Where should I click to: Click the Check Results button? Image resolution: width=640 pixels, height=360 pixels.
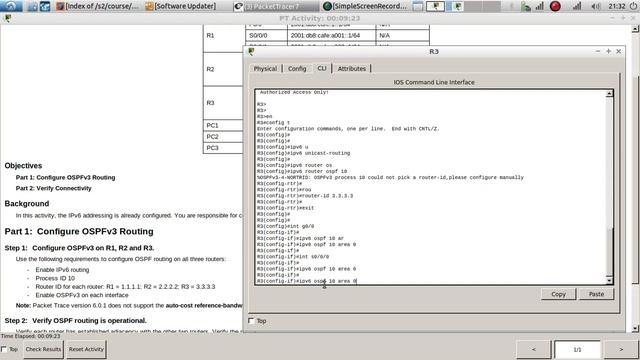tap(43, 349)
